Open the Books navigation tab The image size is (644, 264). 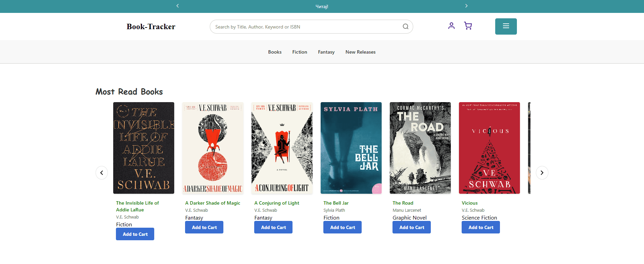(x=275, y=52)
